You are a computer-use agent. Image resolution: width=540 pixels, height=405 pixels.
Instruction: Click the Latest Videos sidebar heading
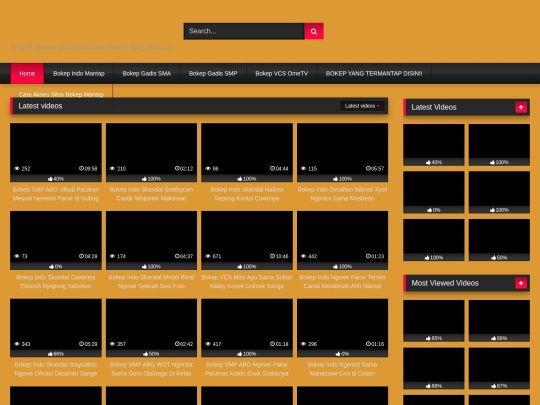[x=434, y=107]
